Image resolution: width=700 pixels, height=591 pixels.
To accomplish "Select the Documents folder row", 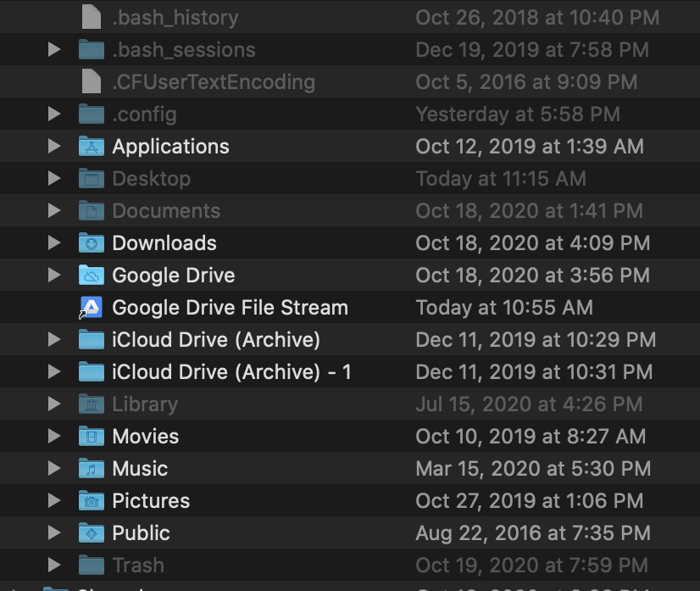I will [166, 210].
